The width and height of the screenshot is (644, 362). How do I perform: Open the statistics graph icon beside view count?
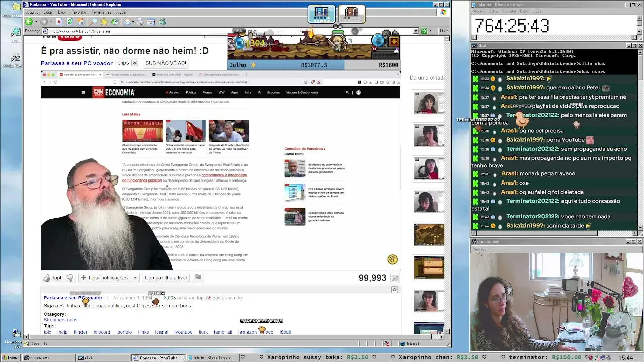click(395, 278)
